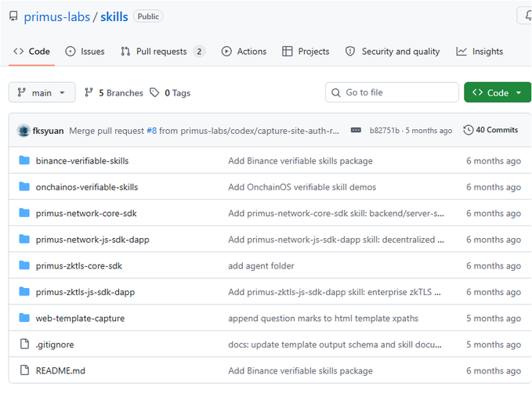
Task: Open the Actions tab
Action: point(244,52)
